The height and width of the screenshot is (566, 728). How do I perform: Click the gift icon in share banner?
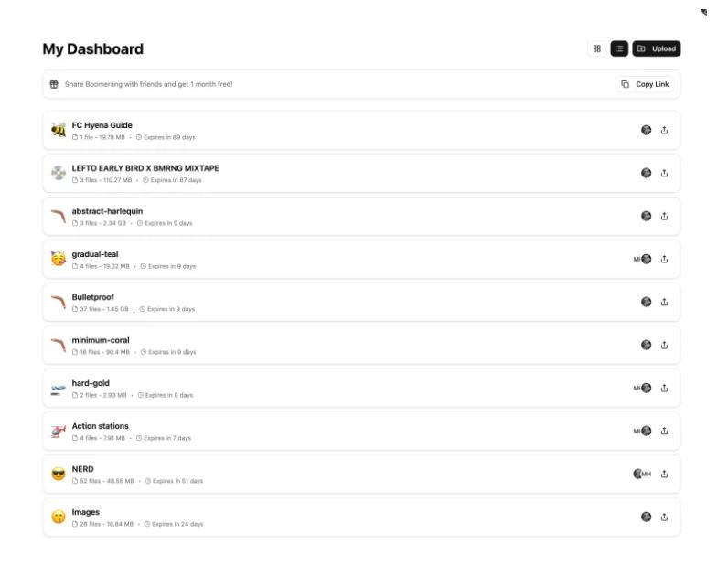[x=54, y=84]
